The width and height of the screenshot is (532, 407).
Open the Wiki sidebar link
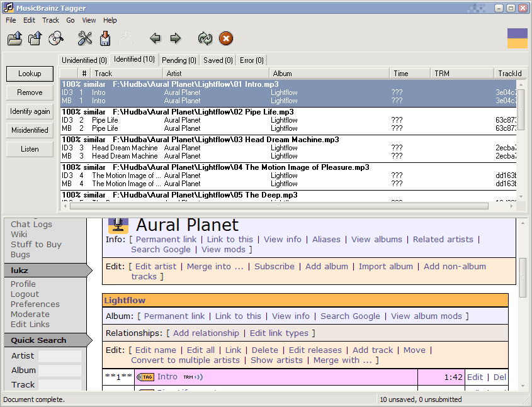19,235
